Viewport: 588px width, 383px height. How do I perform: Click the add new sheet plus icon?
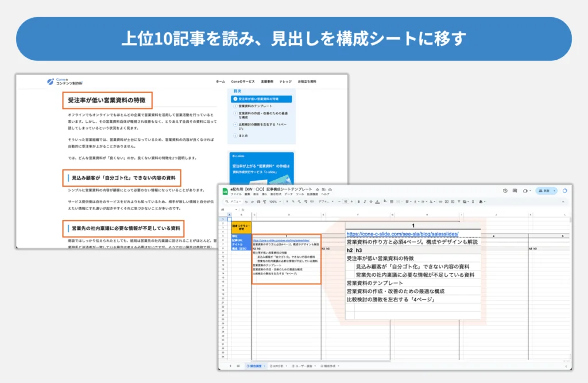[x=231, y=365]
